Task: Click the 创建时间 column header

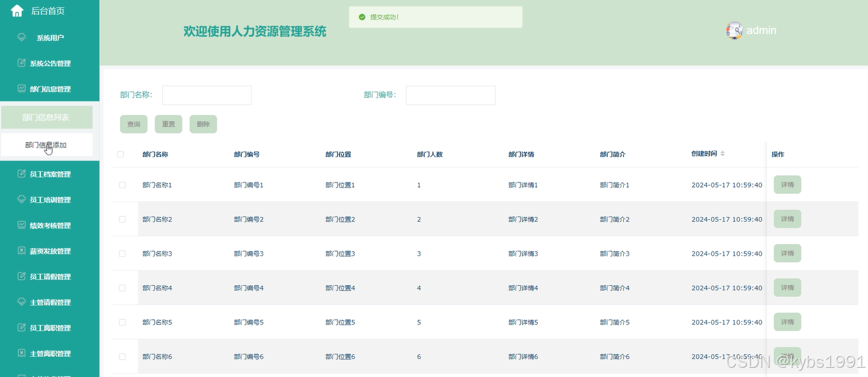Action: coord(704,154)
